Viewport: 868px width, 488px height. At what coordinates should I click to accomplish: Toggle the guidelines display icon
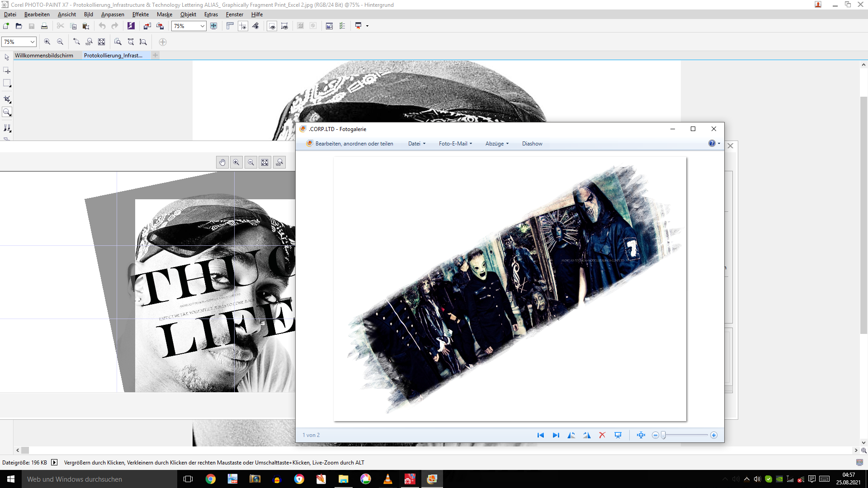[x=243, y=26]
